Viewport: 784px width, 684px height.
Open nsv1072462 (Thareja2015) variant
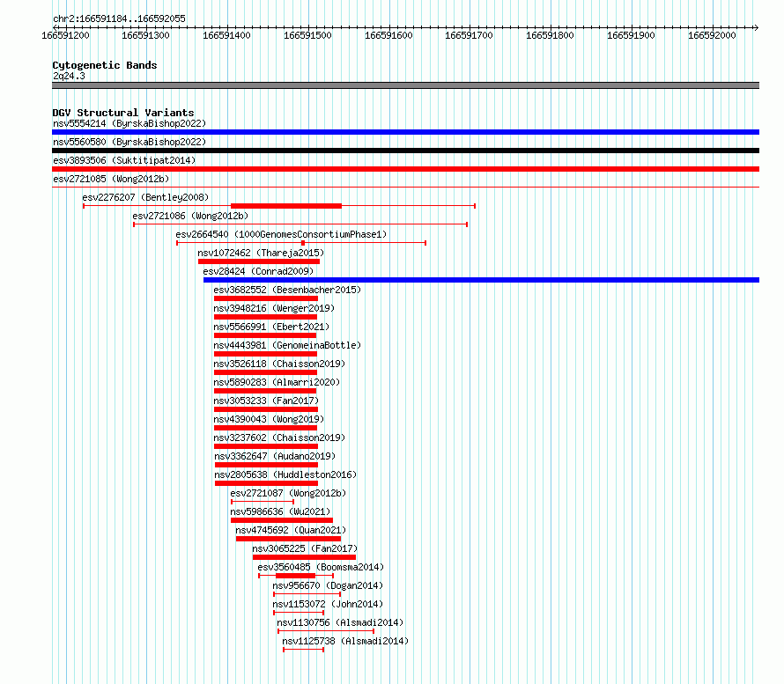click(x=261, y=253)
